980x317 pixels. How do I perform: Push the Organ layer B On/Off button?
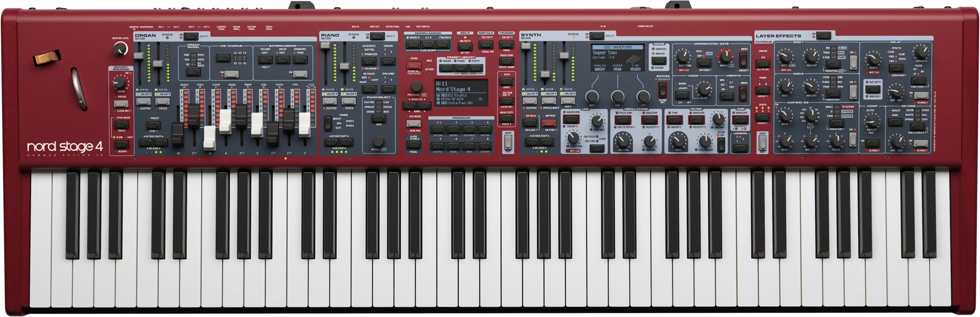(162, 101)
